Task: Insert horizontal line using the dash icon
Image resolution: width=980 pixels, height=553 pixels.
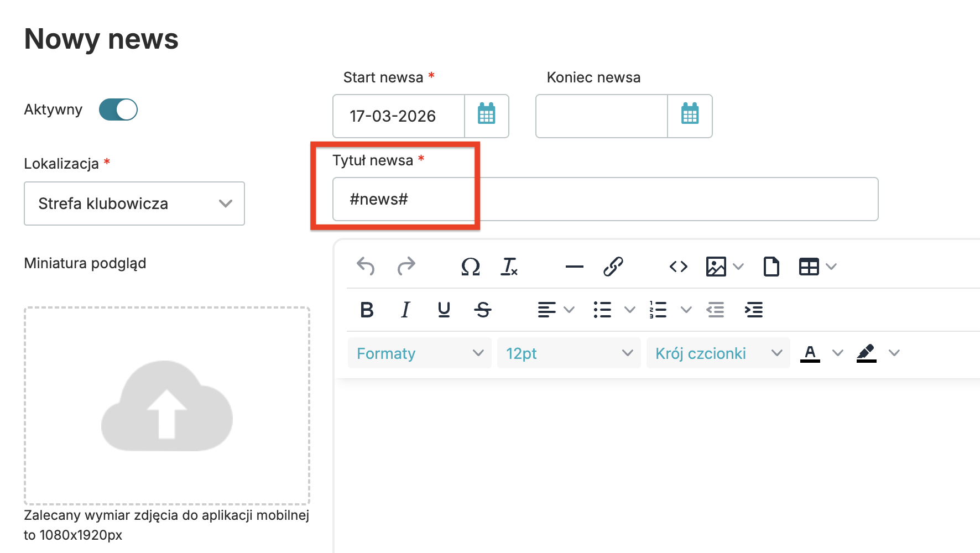Action: coord(574,267)
